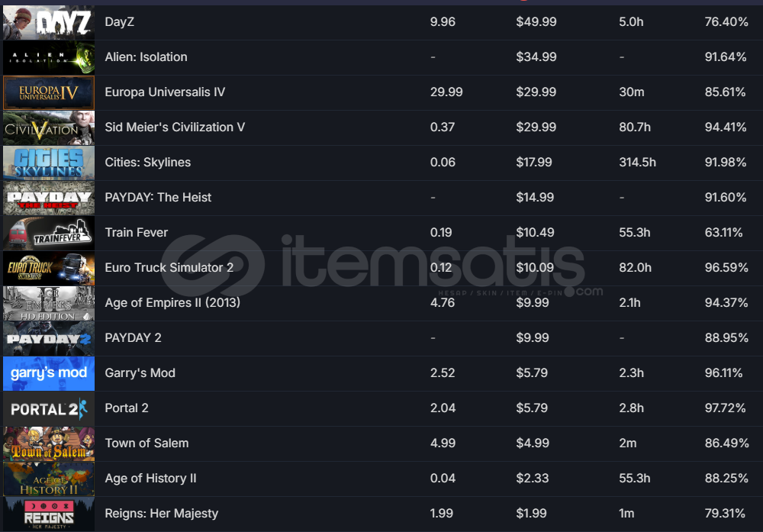Select the Age of Empires II HD thumbnail

(49, 303)
